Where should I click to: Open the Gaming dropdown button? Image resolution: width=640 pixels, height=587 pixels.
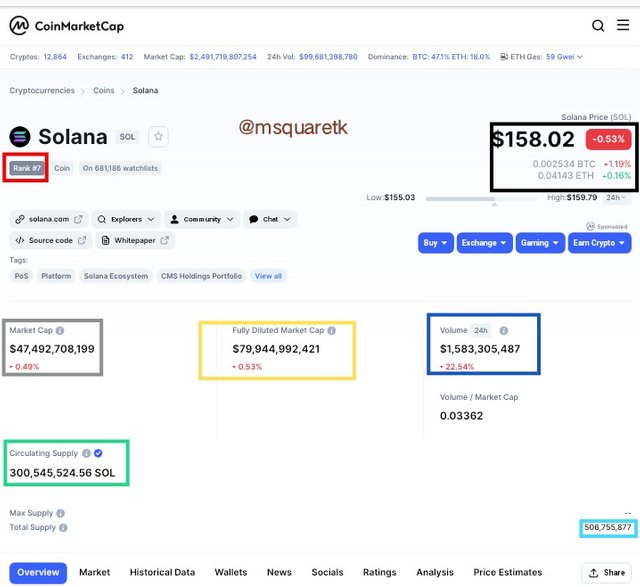[540, 243]
